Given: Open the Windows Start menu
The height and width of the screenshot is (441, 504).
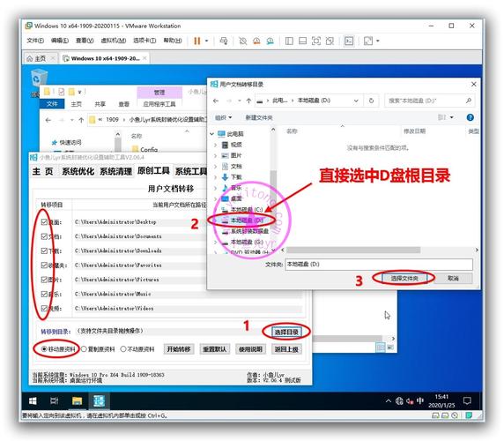Looking at the screenshot, I should coord(33,400).
